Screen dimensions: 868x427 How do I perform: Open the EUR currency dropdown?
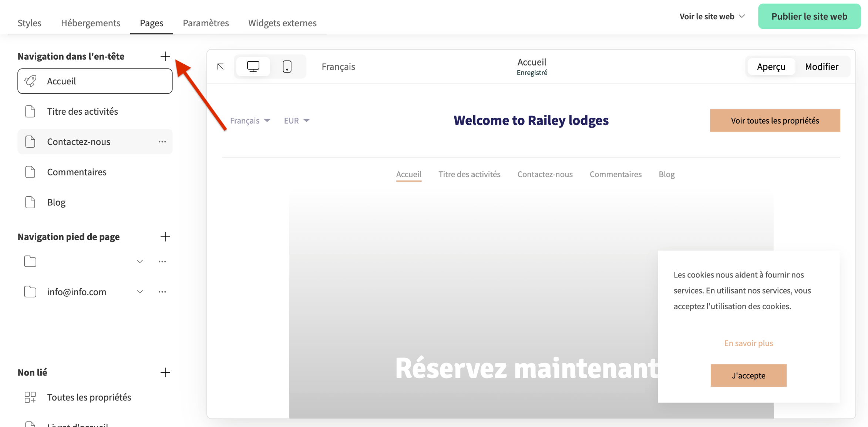pyautogui.click(x=296, y=120)
